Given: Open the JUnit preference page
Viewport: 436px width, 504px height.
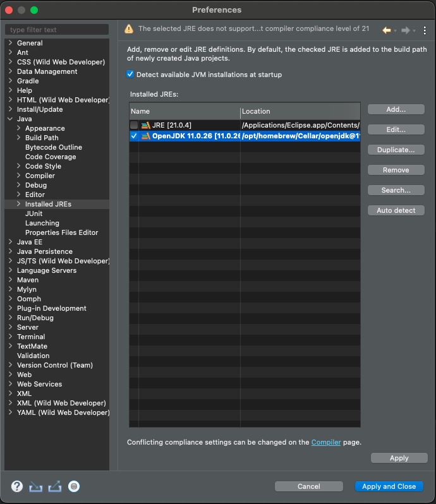Looking at the screenshot, I should [33, 213].
